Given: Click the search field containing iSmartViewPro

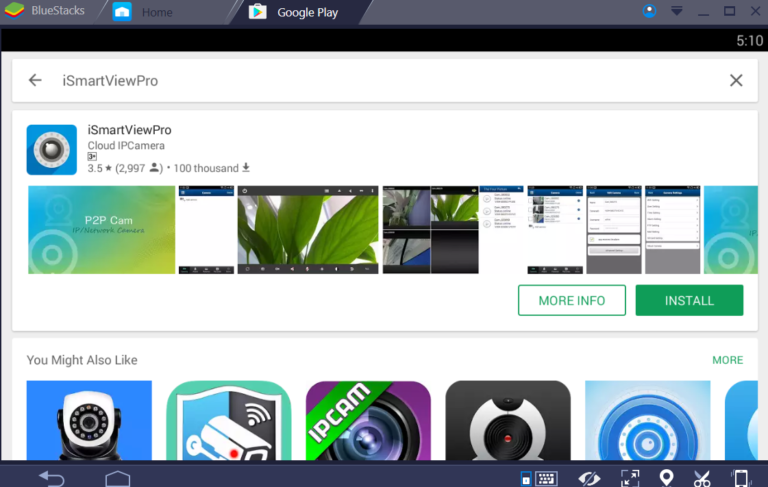Looking at the screenshot, I should (380, 80).
